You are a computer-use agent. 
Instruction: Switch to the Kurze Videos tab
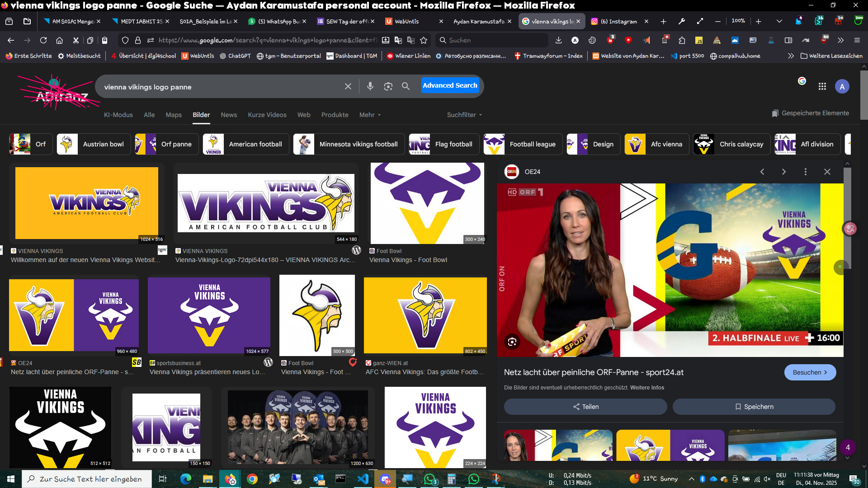coord(267,115)
